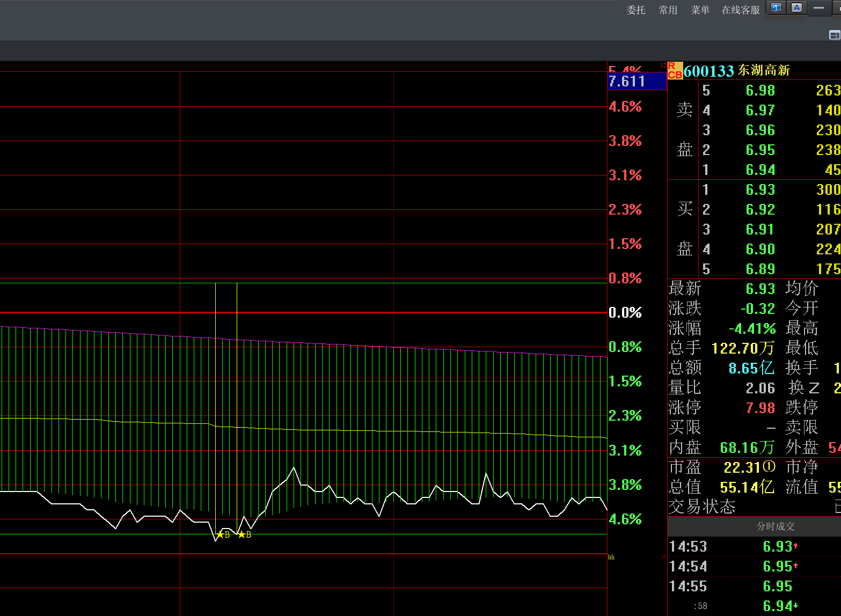Open 在线客服 online support

click(741, 10)
